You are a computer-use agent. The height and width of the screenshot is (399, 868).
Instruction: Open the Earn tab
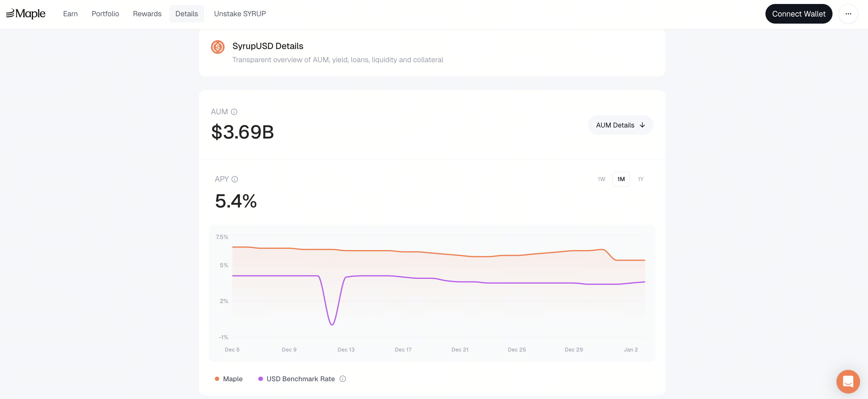[70, 14]
